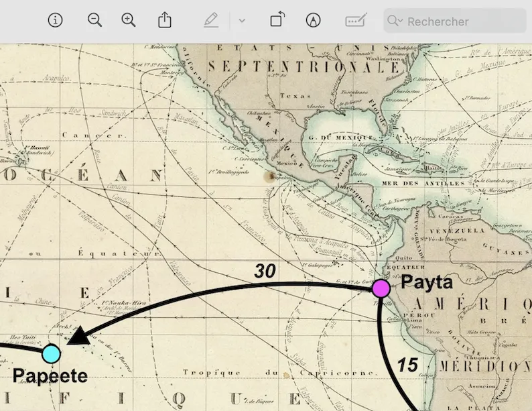Click the zoom in magnifier
Screen dimensions: 532x411
(x=129, y=20)
